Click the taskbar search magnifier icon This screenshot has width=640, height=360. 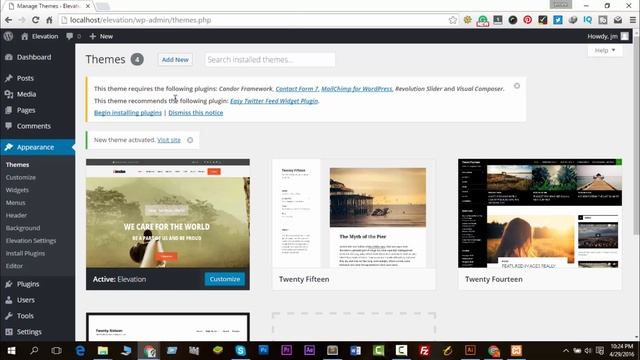[x=34, y=351]
